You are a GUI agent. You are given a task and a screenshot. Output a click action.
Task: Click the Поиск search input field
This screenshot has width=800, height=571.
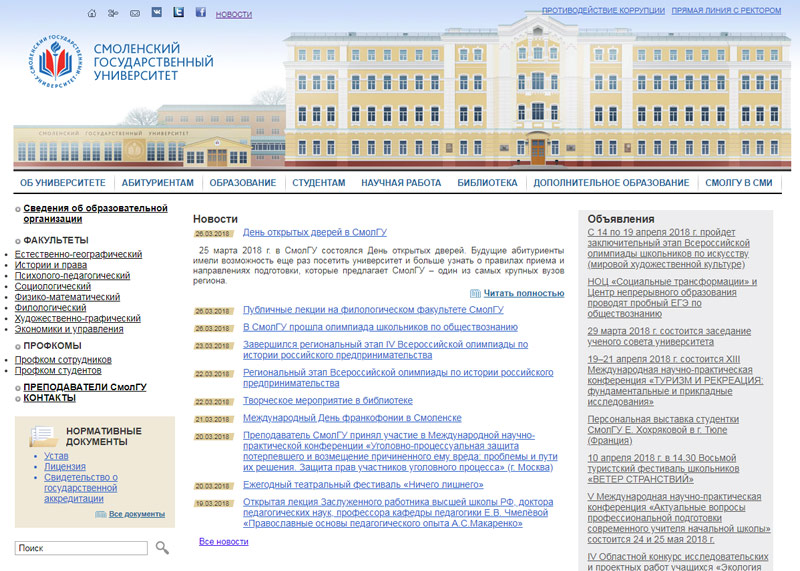[81, 548]
